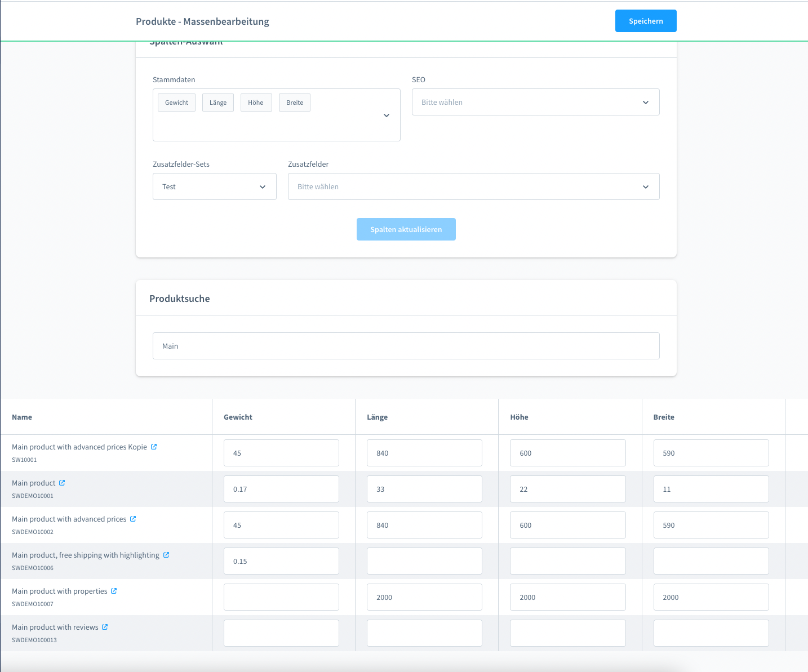Open external link icon for 'Main product with properties'
The image size is (808, 672).
pos(114,591)
